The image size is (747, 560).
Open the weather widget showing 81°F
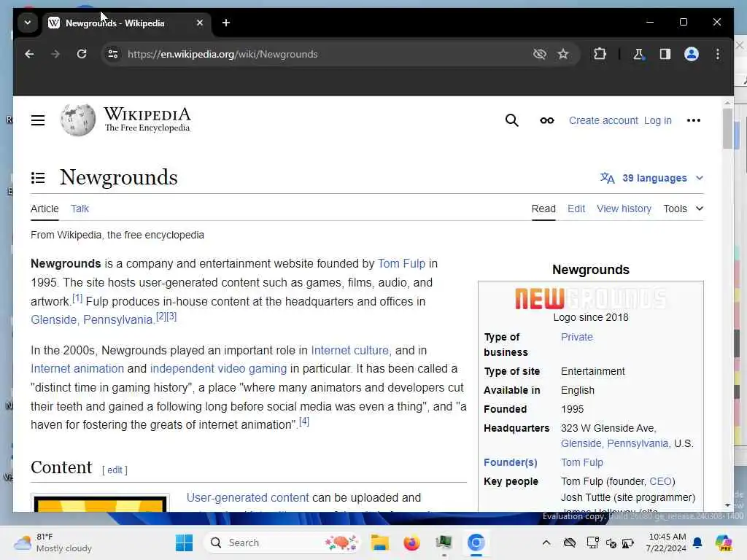point(53,542)
